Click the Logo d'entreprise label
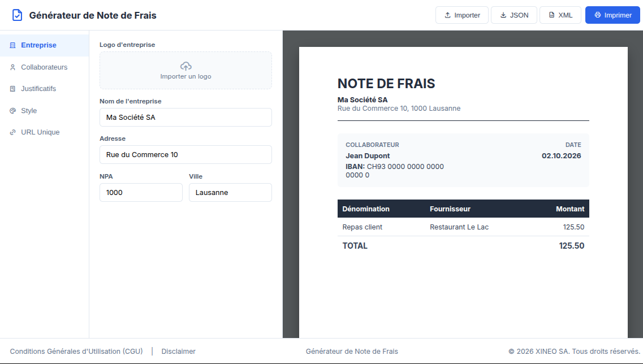643x364 pixels. [127, 45]
